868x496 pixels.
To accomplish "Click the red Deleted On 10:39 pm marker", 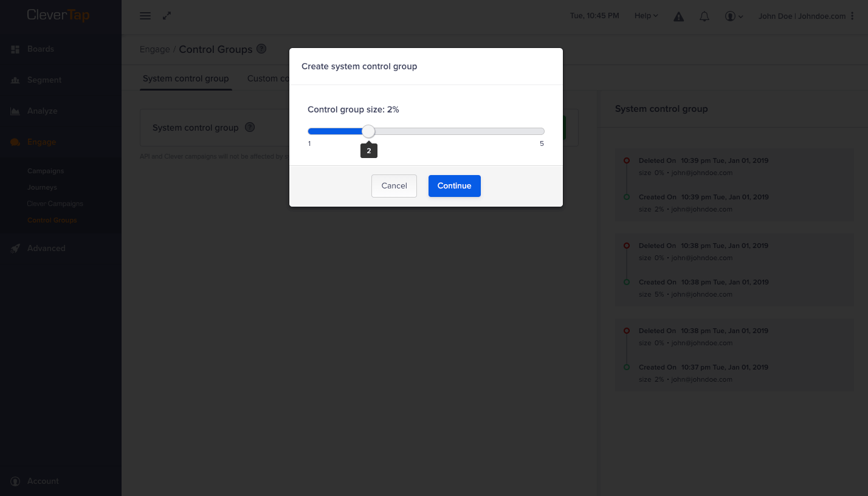I will tap(627, 161).
